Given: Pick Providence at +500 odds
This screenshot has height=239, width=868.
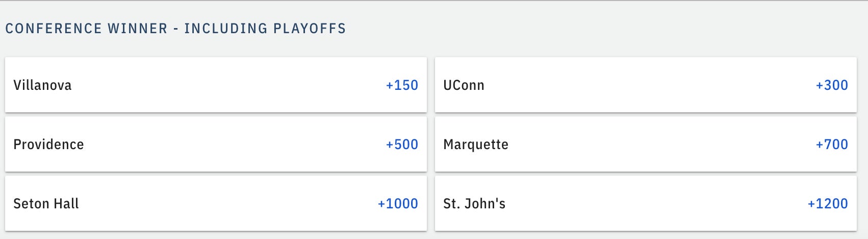Looking at the screenshot, I should point(402,145).
